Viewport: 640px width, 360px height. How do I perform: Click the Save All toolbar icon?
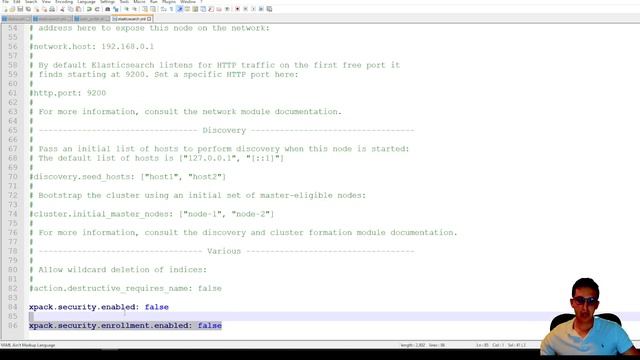28,9
